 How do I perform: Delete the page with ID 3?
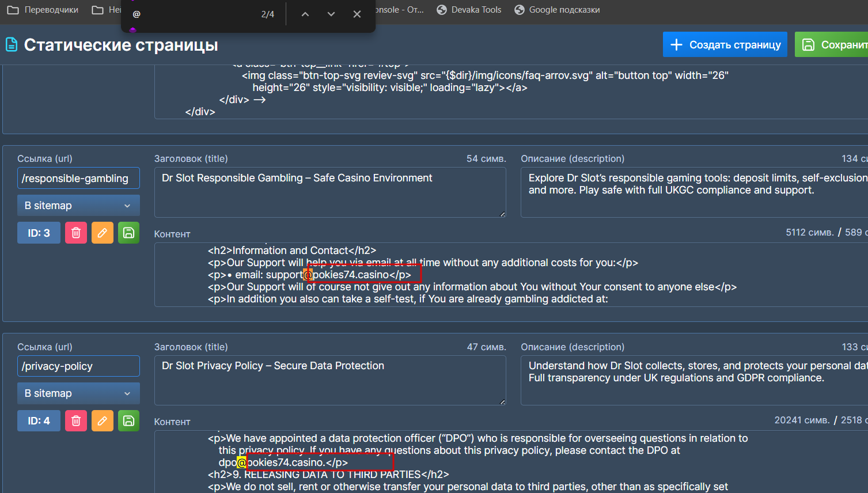76,233
